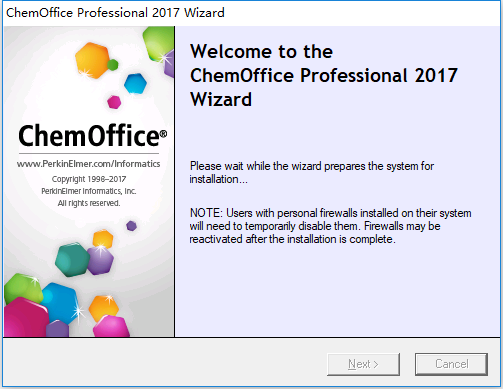Click the All rights reserved text
Image resolution: width=503 pixels, height=389 pixels.
[89, 203]
